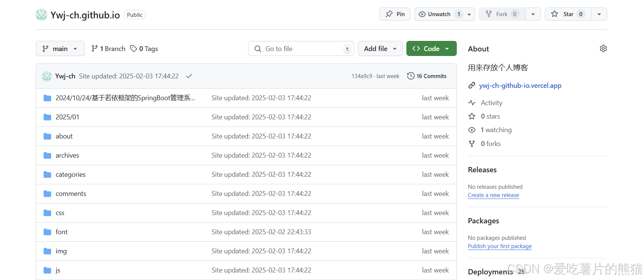Open the green Code dropdown button
This screenshot has width=644, height=280.
click(431, 48)
